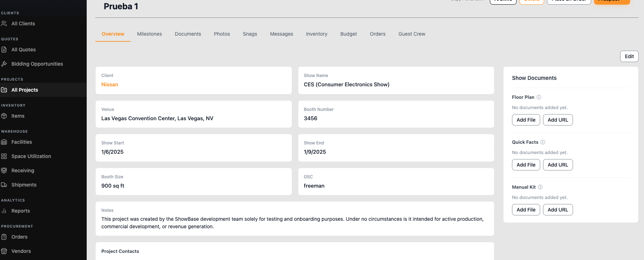Add File under Manual Kit
Image resolution: width=644 pixels, height=260 pixels.
[526, 210]
